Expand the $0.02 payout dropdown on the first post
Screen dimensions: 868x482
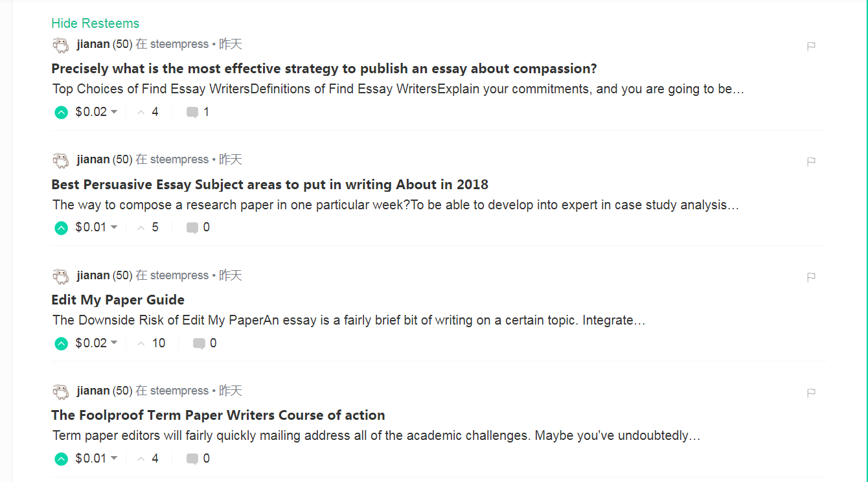tap(114, 111)
